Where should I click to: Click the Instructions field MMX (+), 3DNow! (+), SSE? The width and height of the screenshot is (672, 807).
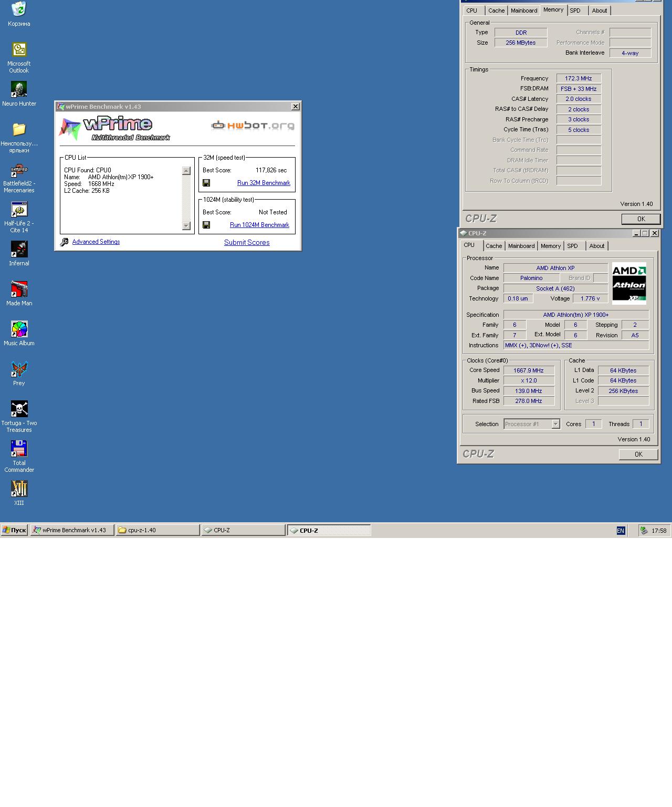pos(576,345)
